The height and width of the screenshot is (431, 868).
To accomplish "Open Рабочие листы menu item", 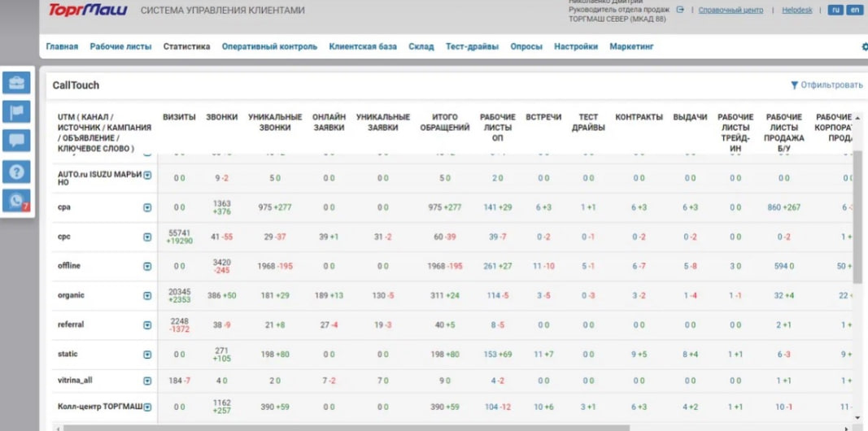I will click(120, 46).
